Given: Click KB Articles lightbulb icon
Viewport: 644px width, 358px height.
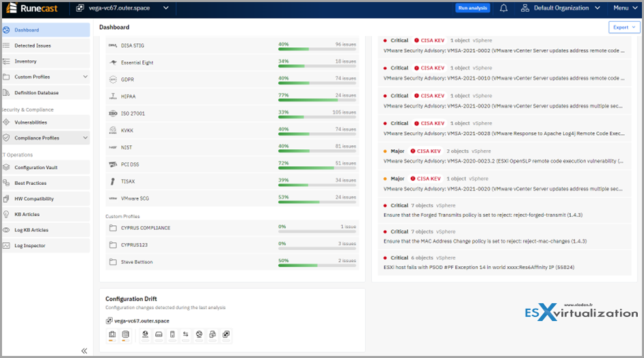Looking at the screenshot, I should click(6, 214).
